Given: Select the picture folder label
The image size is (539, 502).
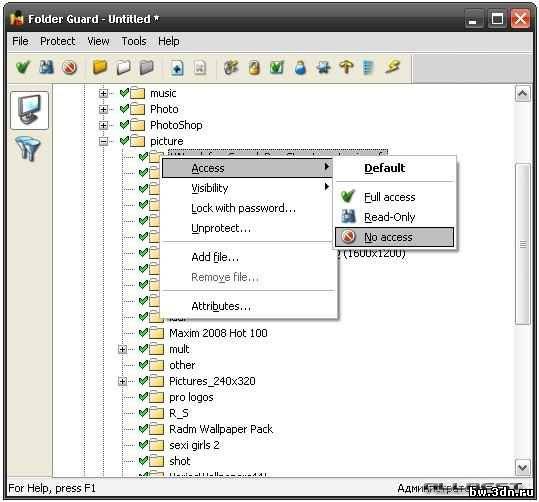Looking at the screenshot, I should point(167,141).
